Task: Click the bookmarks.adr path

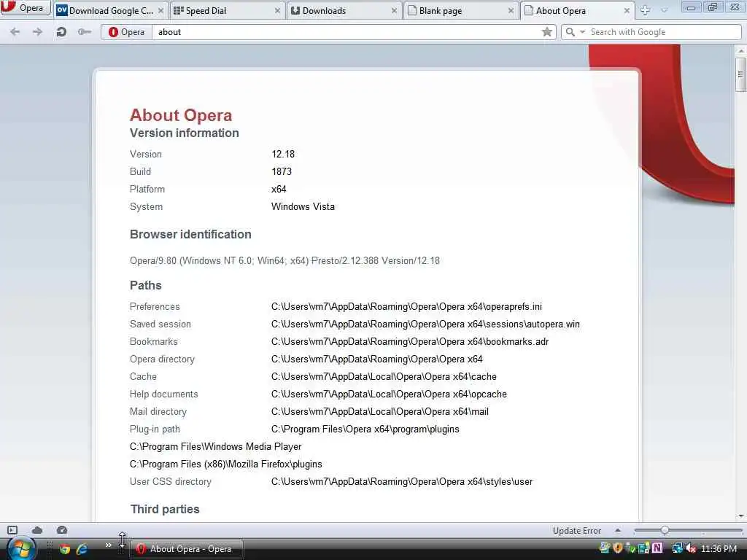Action: (410, 342)
